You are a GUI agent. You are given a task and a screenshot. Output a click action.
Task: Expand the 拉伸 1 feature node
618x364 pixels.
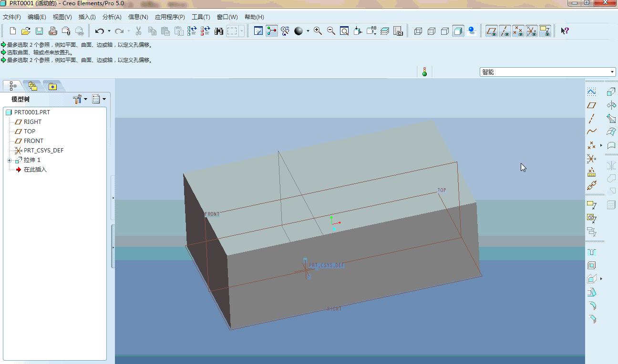click(9, 160)
